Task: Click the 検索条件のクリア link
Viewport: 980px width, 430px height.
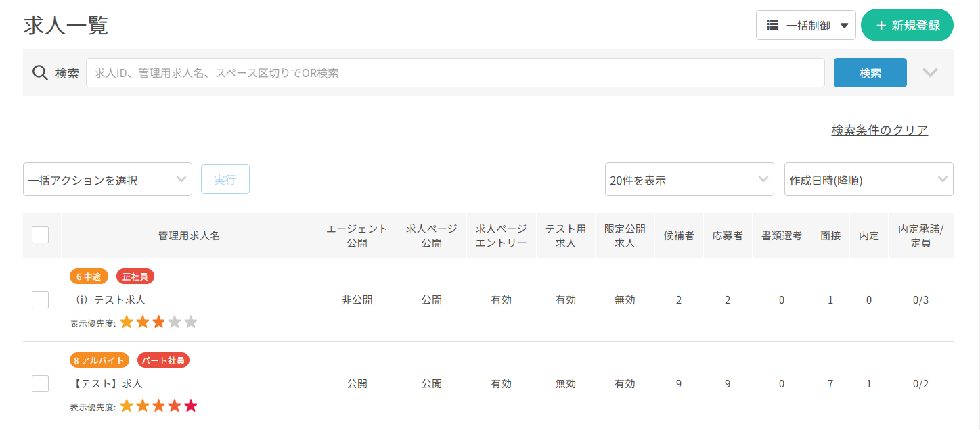Action: (879, 130)
